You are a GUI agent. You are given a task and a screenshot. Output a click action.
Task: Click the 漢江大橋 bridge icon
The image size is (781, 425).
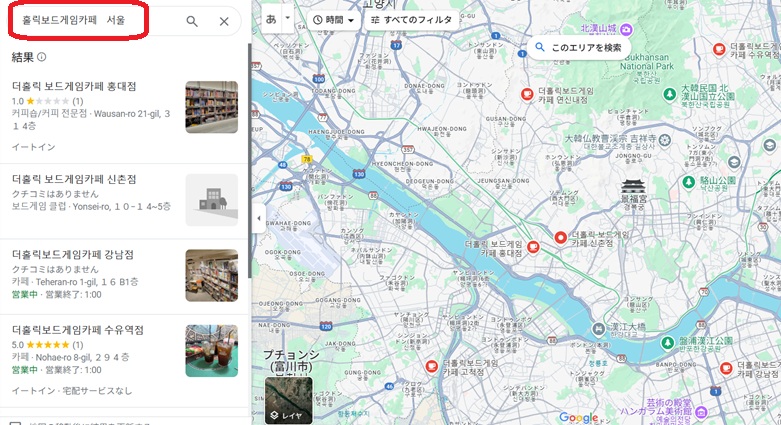(598, 329)
